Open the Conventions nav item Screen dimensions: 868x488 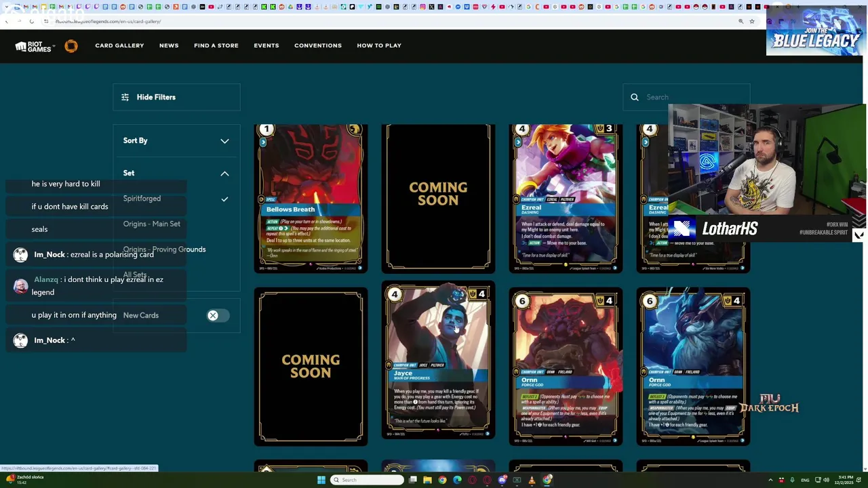tap(318, 45)
